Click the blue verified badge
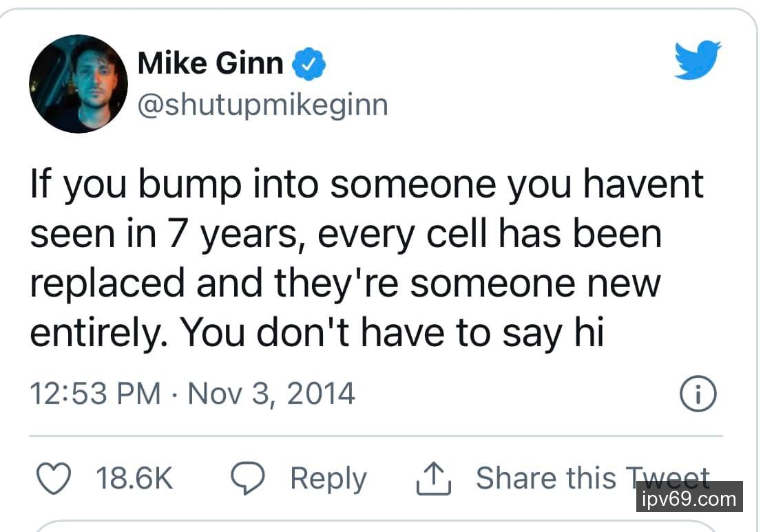 click(309, 64)
